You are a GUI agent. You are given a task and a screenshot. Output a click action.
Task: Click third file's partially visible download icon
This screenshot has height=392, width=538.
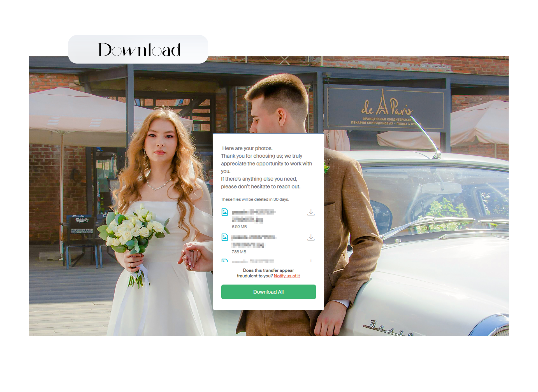(x=311, y=261)
